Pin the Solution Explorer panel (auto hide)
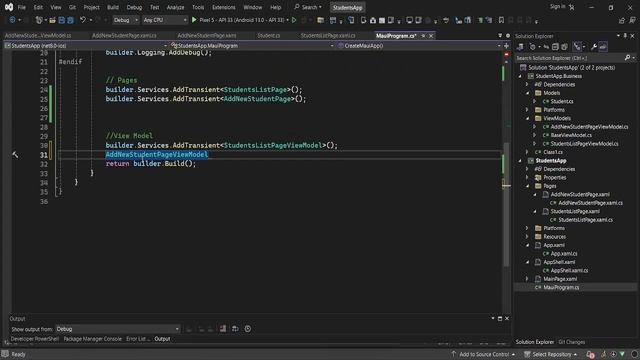The image size is (640, 360). [x=625, y=36]
